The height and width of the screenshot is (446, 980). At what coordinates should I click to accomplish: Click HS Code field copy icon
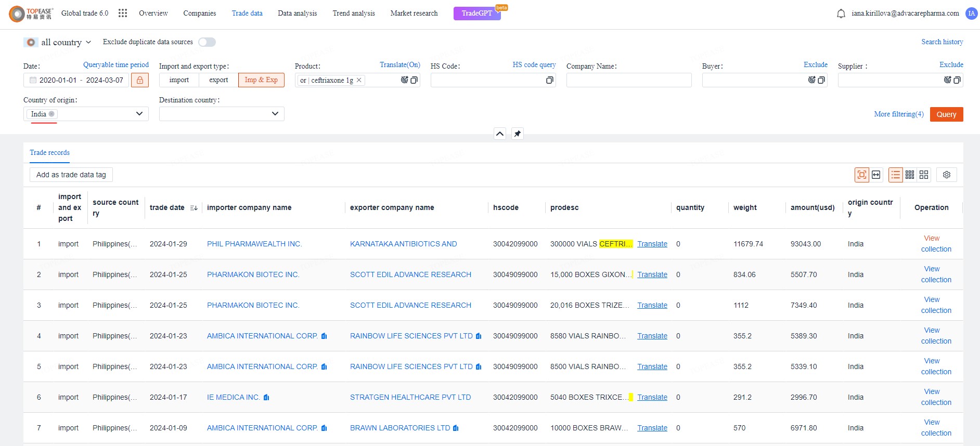pos(549,80)
